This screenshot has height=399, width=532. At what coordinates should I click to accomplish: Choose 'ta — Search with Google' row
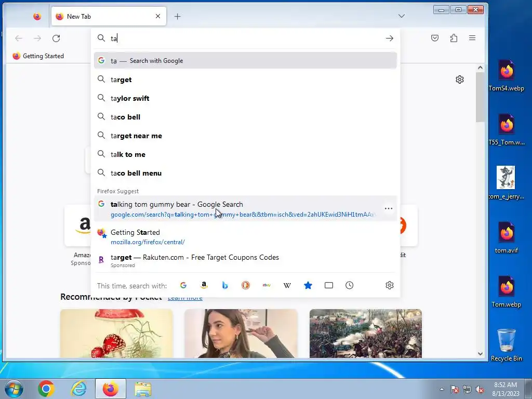245,61
